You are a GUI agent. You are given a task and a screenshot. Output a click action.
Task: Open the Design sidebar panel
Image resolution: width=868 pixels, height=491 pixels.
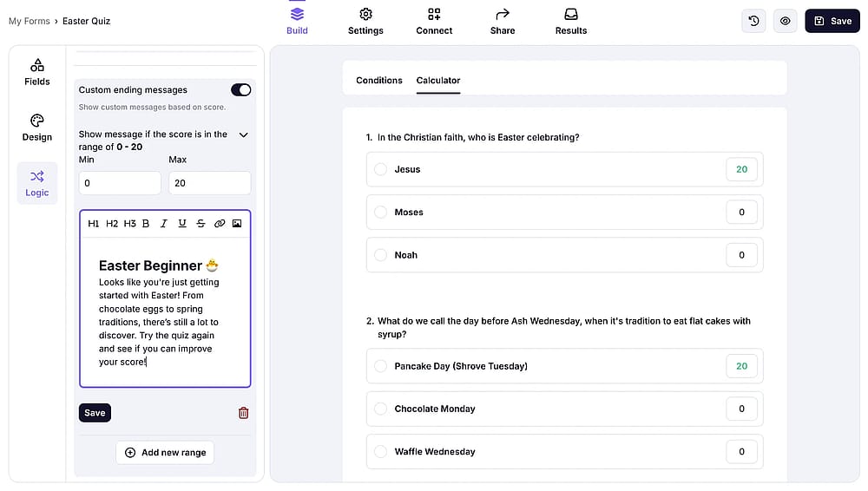(x=37, y=128)
